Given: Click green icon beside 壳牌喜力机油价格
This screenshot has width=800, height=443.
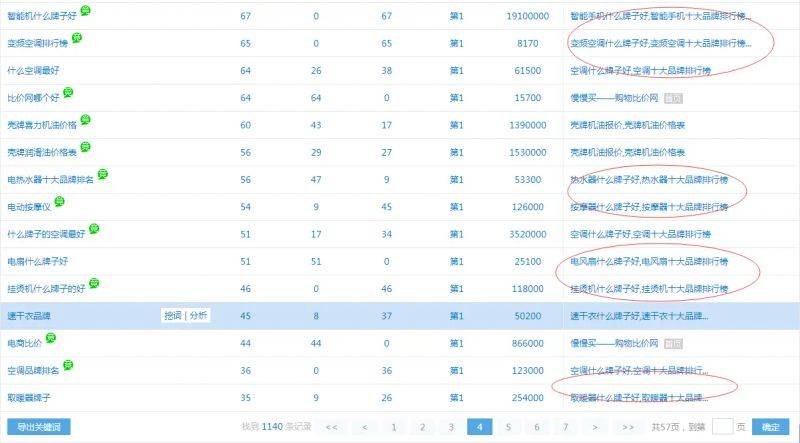Looking at the screenshot, I should tap(85, 119).
